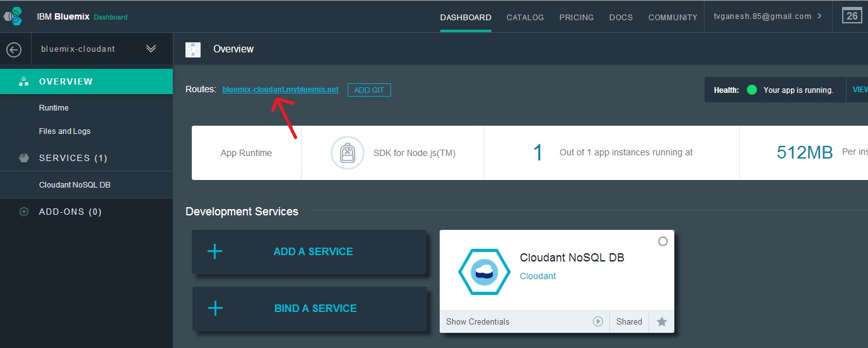
Task: Click the Cloudant NoSQL DB hexagon icon
Action: coord(484,272)
